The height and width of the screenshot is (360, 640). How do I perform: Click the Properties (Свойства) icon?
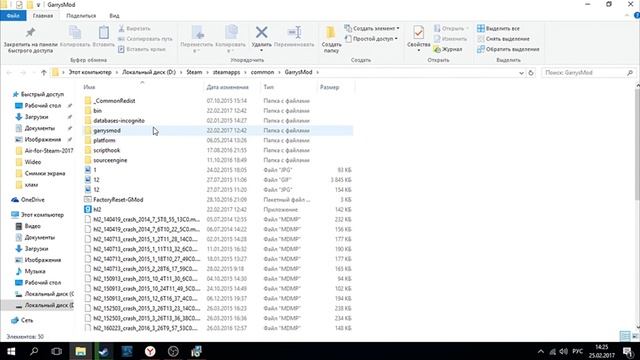(418, 33)
